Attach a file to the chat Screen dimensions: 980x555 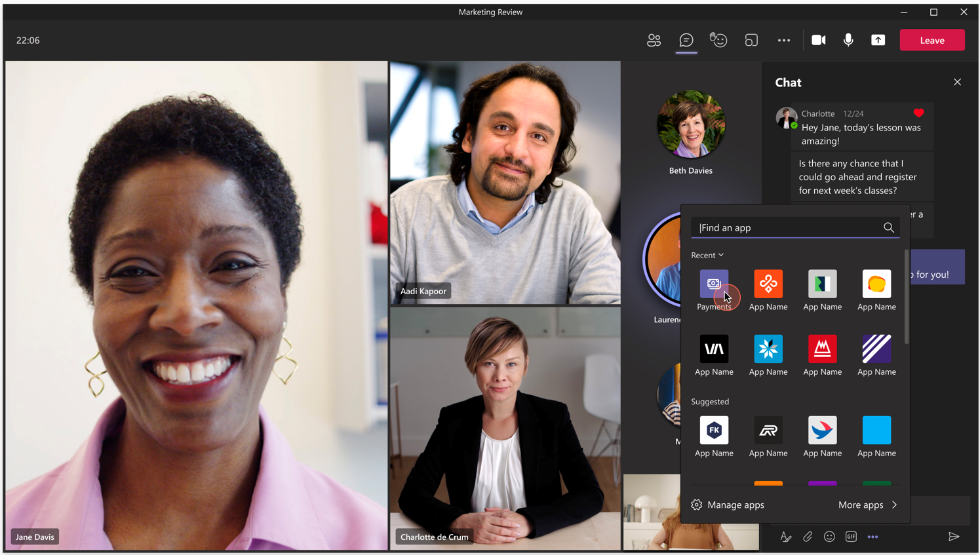(807, 537)
